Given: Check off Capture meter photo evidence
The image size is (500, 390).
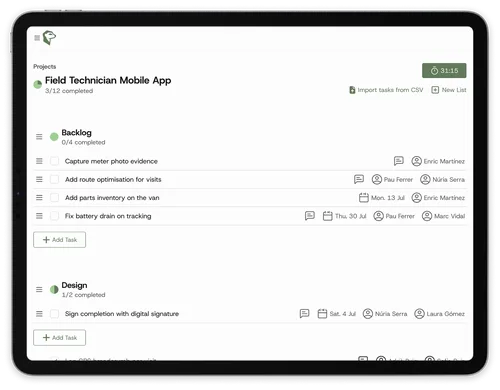Looking at the screenshot, I should click(54, 161).
